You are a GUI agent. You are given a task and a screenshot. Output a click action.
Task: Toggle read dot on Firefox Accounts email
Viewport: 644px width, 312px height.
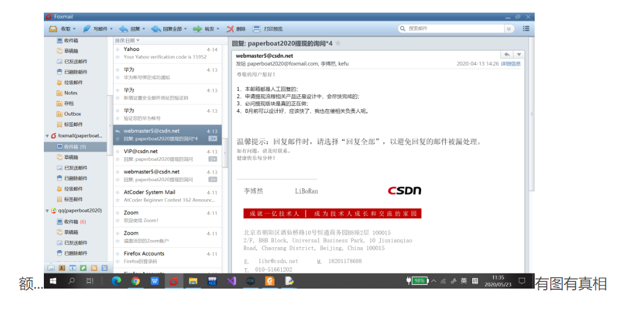pos(118,254)
